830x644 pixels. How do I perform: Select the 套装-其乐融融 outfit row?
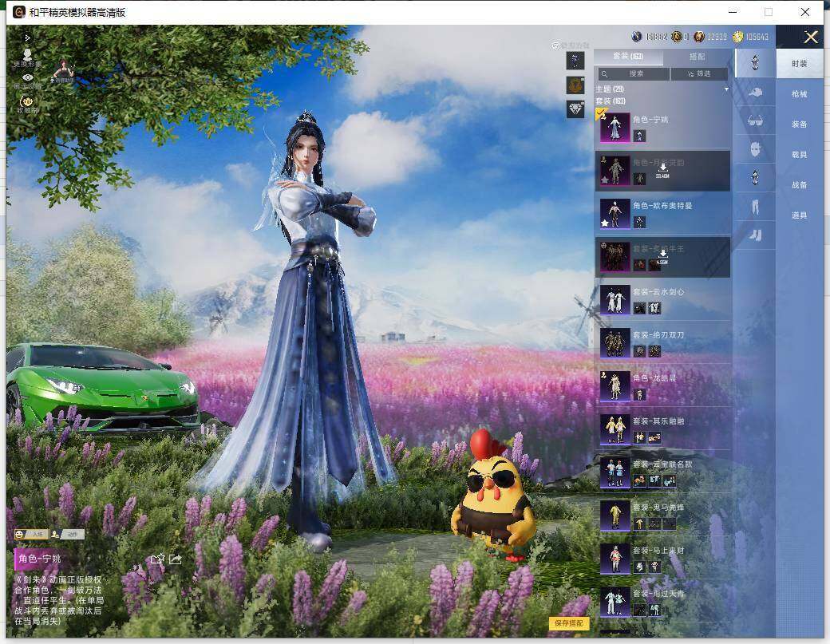coord(662,429)
